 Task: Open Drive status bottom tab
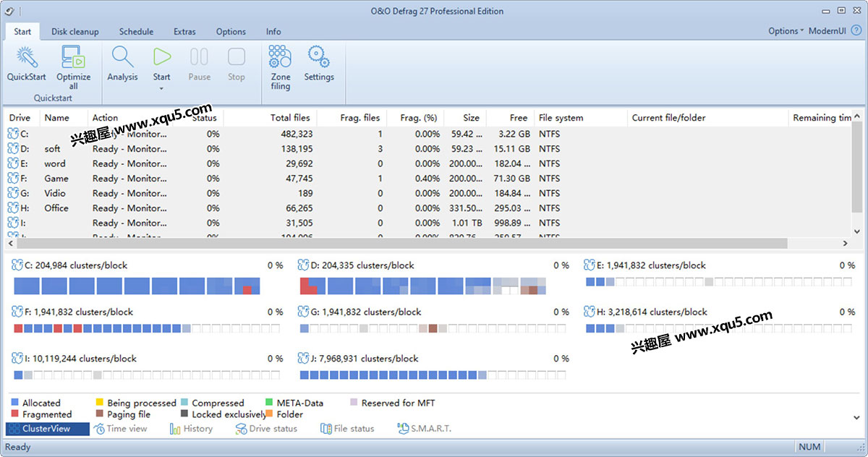click(x=266, y=429)
